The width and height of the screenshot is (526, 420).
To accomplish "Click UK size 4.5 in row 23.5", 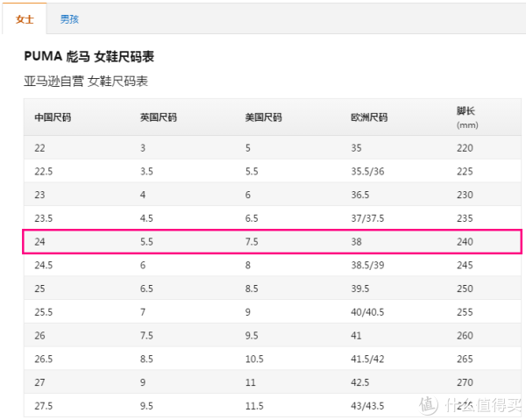I will pos(146,218).
